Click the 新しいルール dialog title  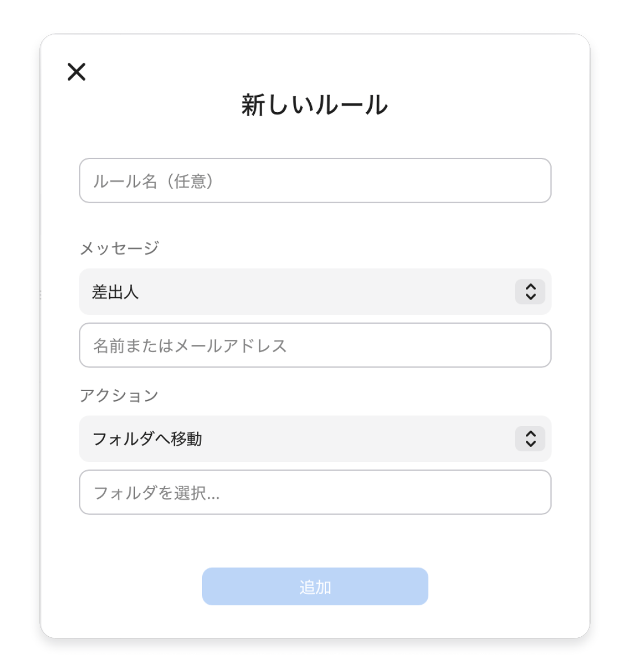coord(315,105)
